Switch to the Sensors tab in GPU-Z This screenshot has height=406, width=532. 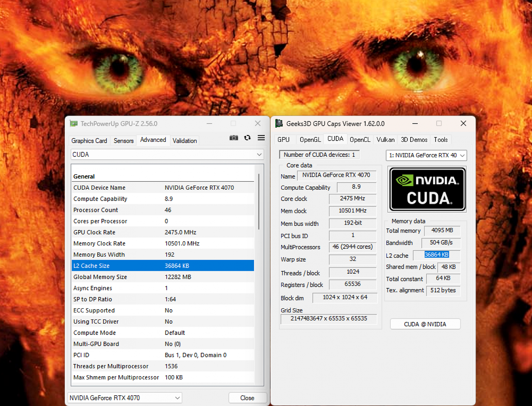pos(123,141)
